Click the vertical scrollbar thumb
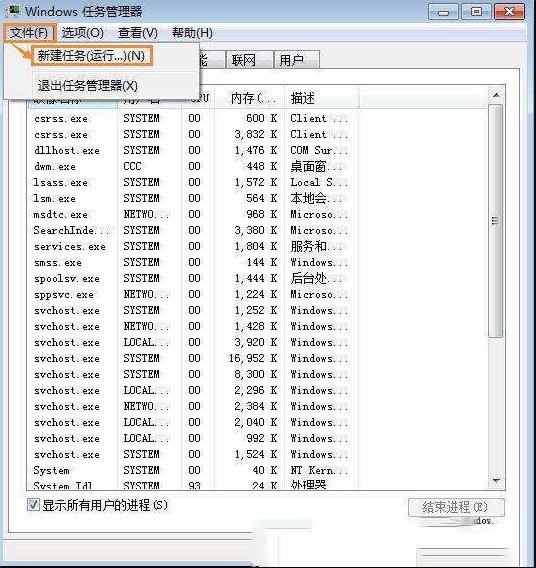The height and width of the screenshot is (568, 536). 495,221
